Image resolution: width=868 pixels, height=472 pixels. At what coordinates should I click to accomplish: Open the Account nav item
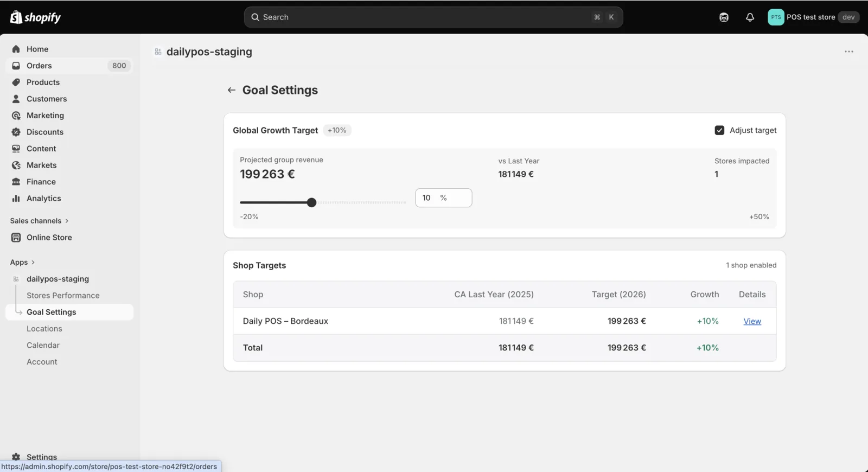pos(42,362)
